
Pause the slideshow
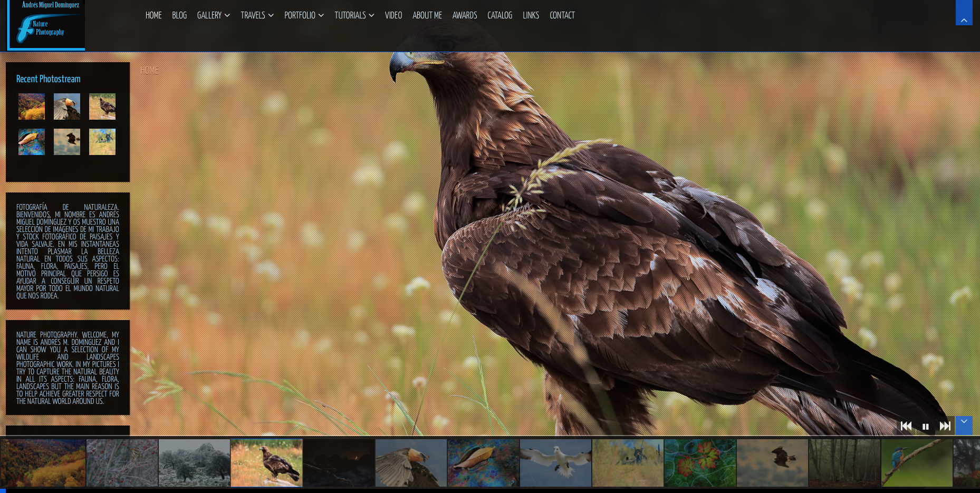[925, 427]
